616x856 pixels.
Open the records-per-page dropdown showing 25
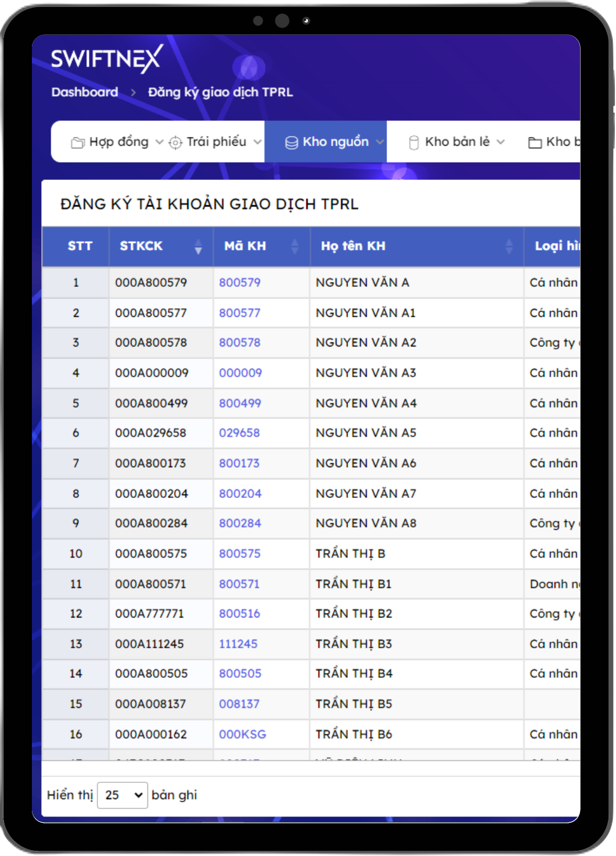coord(122,795)
